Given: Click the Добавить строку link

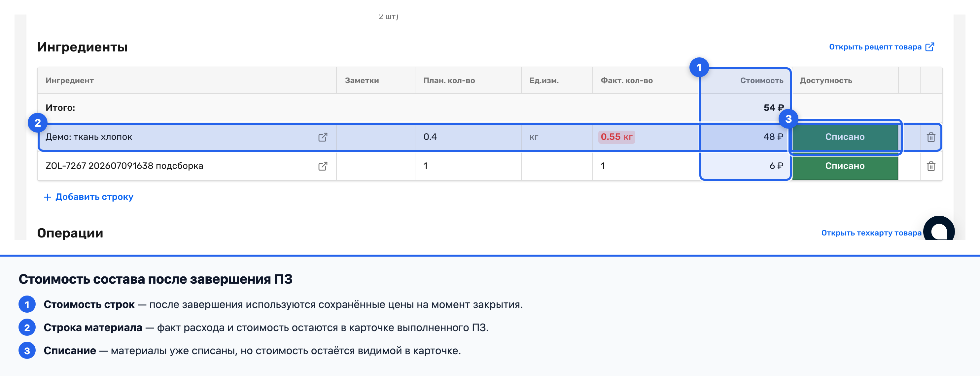Looking at the screenshot, I should pos(94,197).
